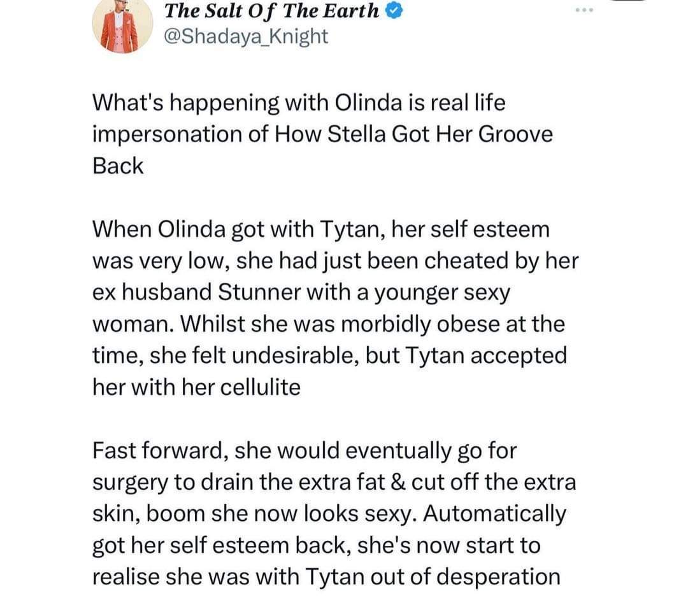Click the phrase "How Stella Got Her Groove"
This screenshot has height=616, width=688.
click(x=414, y=134)
